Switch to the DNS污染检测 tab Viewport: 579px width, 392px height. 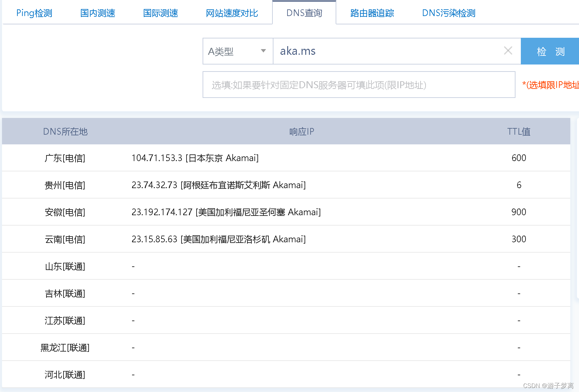[449, 13]
